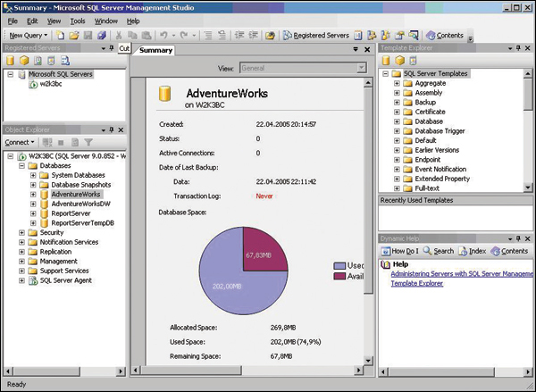The height and width of the screenshot is (392, 536).
Task: Toggle auto-hide pin on Object Explorer
Action: (x=112, y=129)
